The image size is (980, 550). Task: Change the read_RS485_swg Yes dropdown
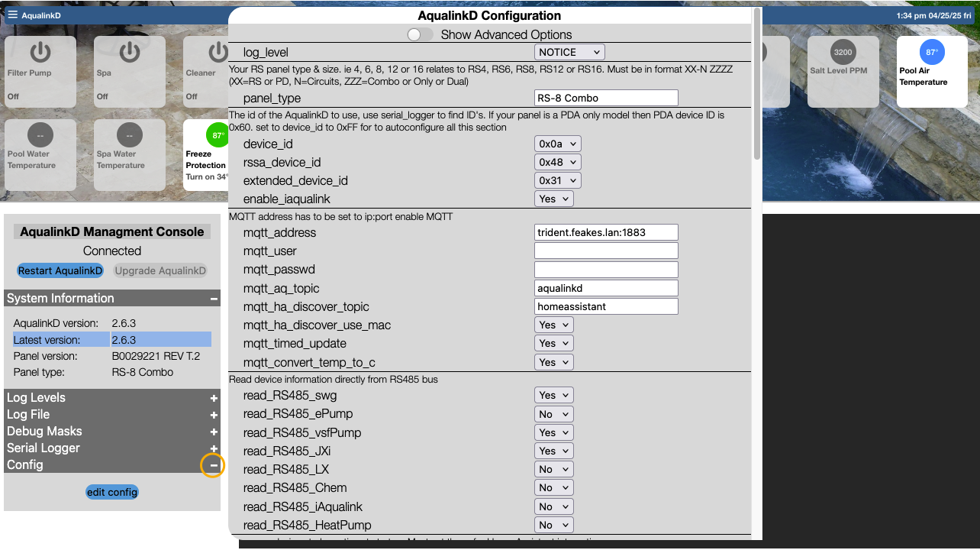click(553, 395)
